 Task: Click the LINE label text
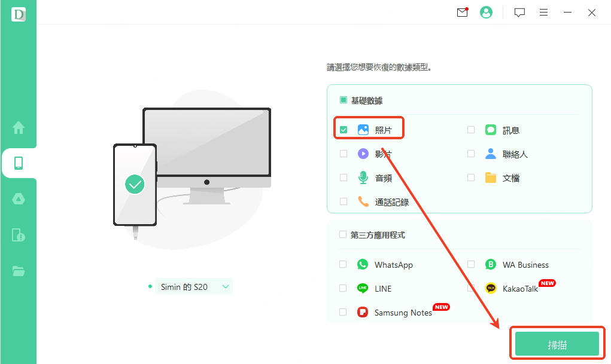click(383, 289)
